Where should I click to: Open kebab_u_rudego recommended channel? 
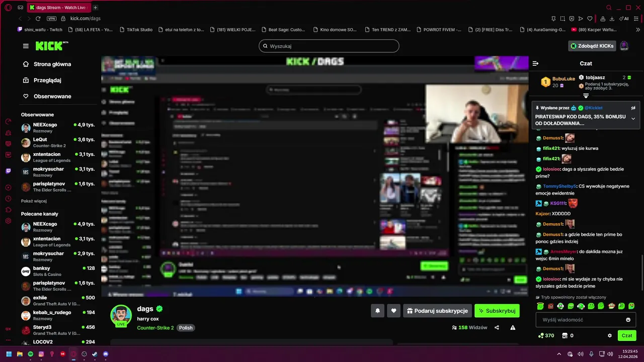(58, 315)
